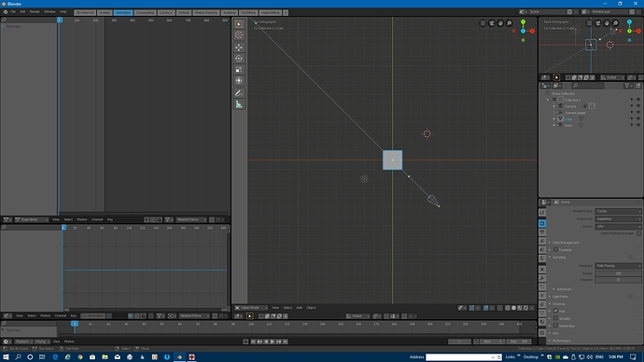
Task: Toggle perspective/orthographic grid icon in main viewport
Action: point(483,23)
